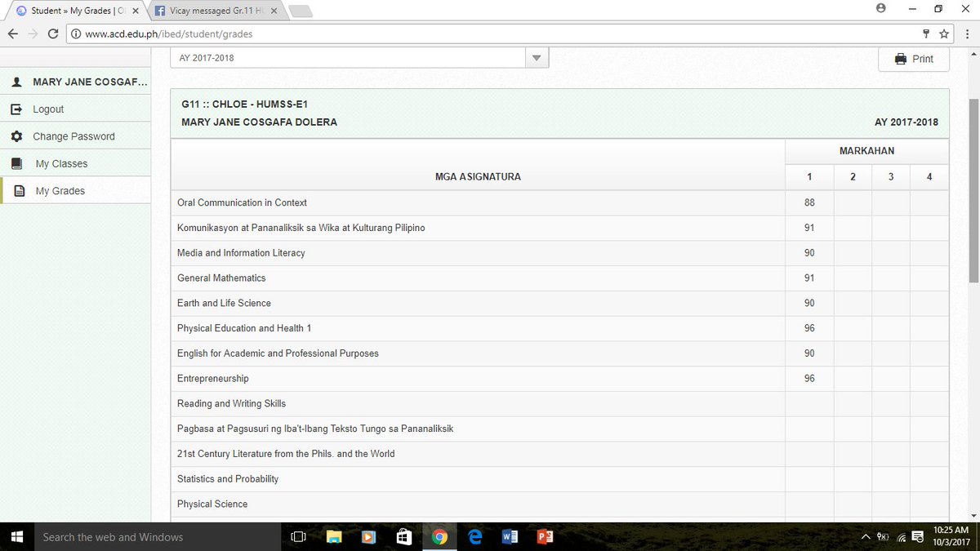Click the Change Password link

73,136
